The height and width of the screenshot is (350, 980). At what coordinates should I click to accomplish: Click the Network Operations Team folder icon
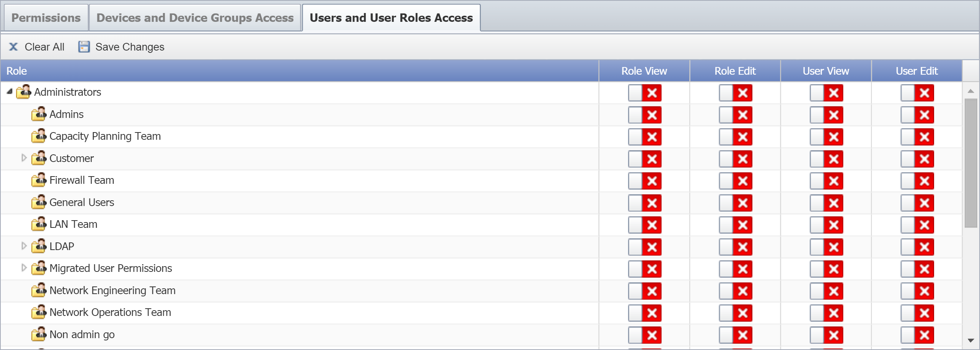[39, 312]
